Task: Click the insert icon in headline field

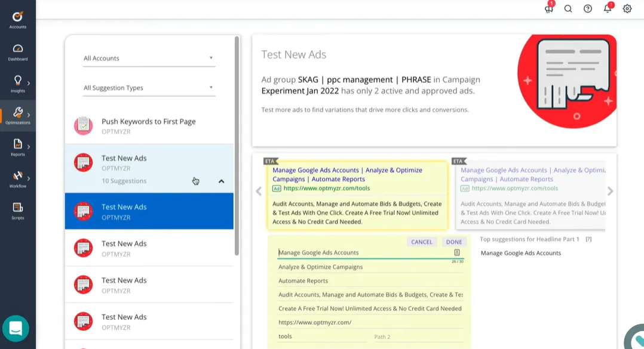Action: pyautogui.click(x=456, y=252)
